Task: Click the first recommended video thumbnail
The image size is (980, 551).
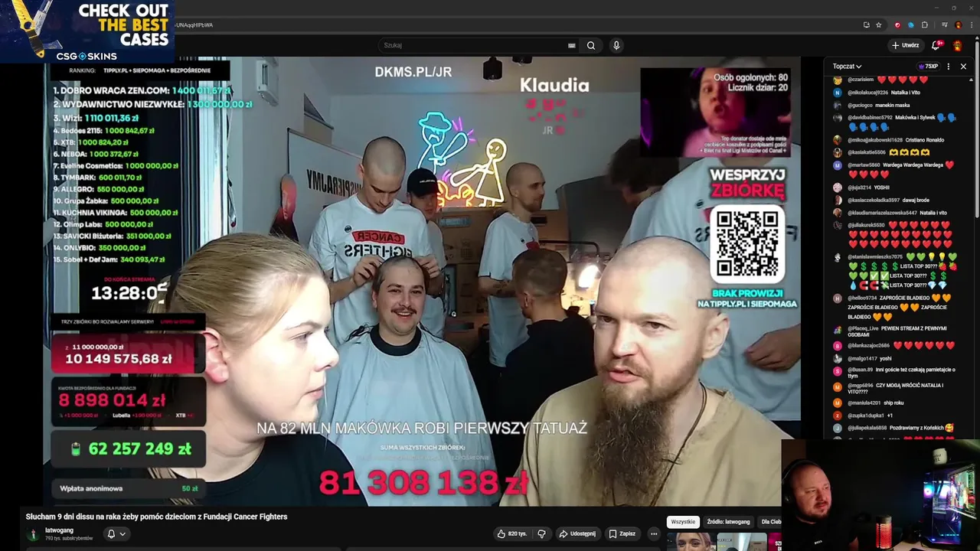Action: (x=692, y=542)
